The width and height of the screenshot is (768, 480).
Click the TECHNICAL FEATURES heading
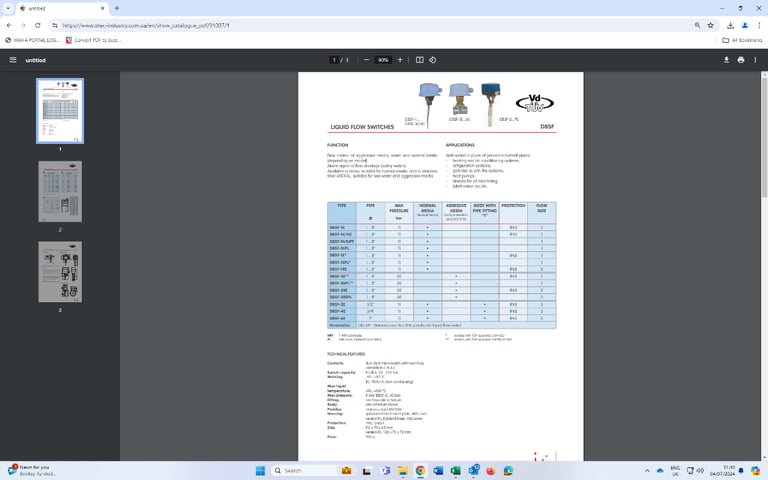pyautogui.click(x=346, y=354)
